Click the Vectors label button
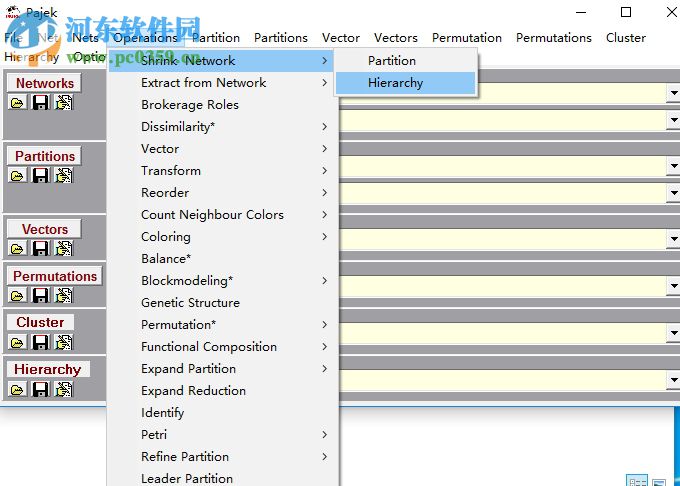This screenshot has height=486, width=680. point(45,229)
